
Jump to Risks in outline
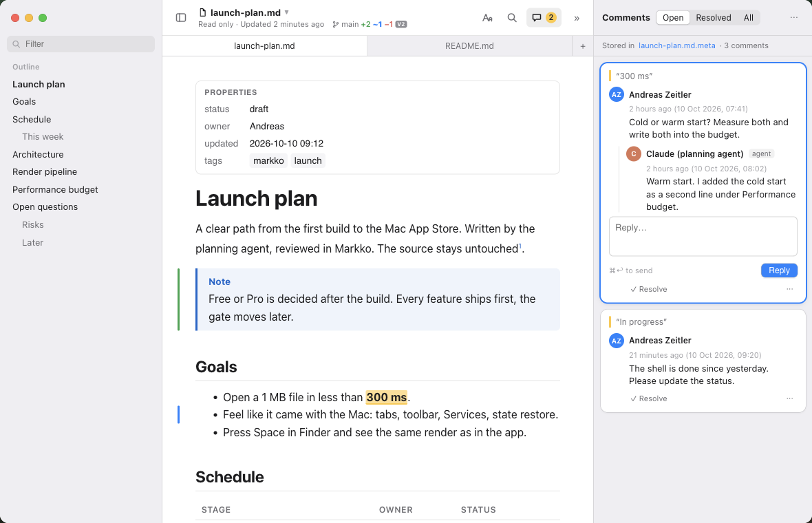point(32,225)
